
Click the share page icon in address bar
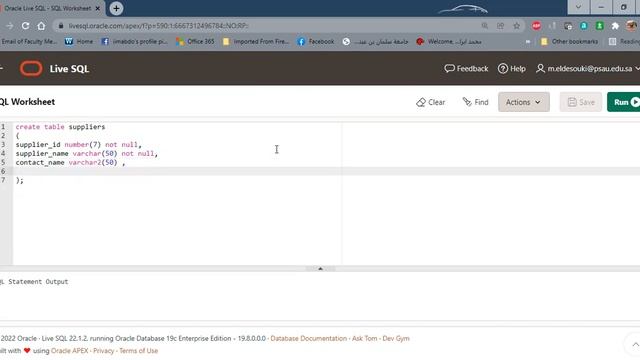pyautogui.click(x=500, y=26)
